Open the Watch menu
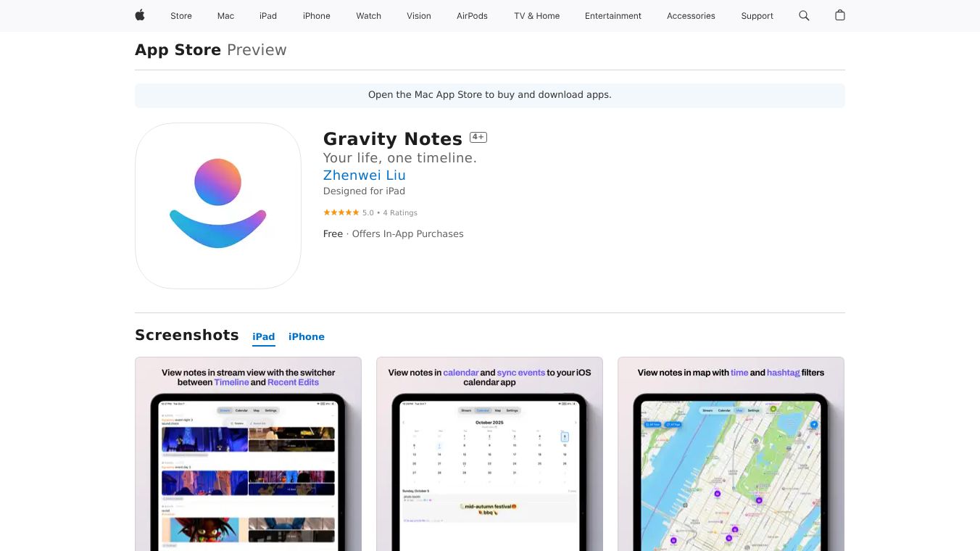The width and height of the screenshot is (980, 551). tap(369, 16)
